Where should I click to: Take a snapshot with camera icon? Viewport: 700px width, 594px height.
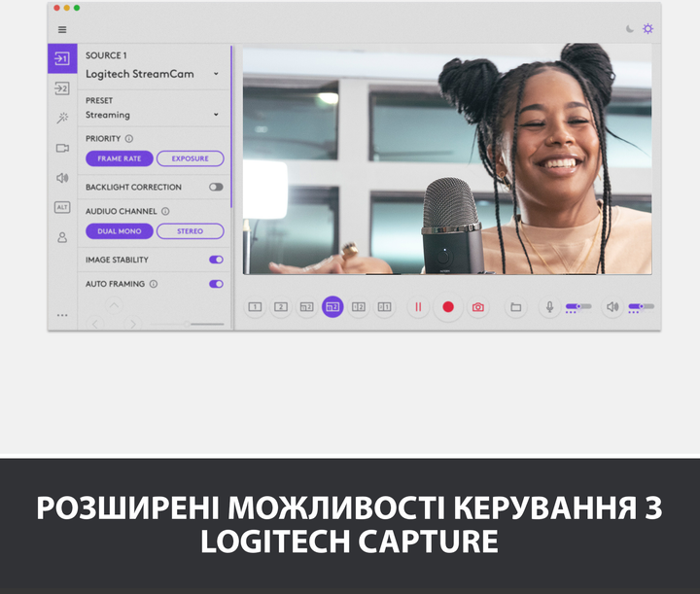pos(478,307)
